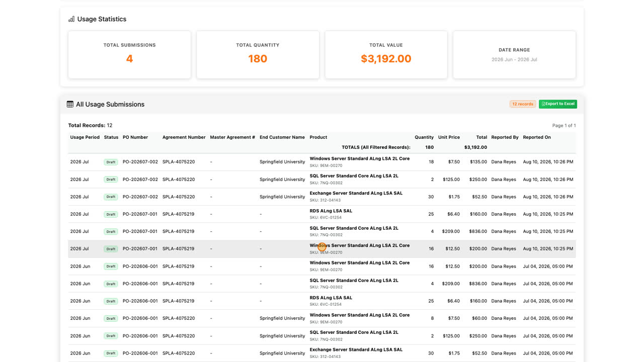This screenshot has height=362, width=644.
Task: Select the Total Value stat card
Action: (x=386, y=55)
